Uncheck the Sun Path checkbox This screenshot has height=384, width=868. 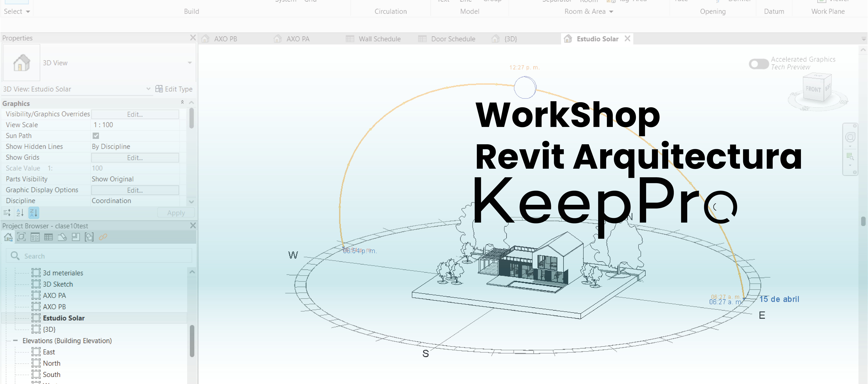96,136
